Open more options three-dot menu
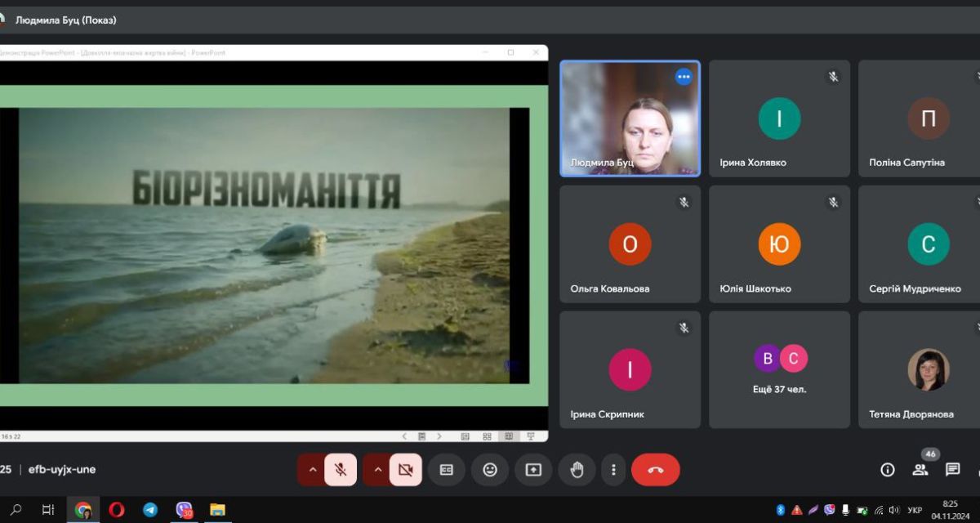Image resolution: width=980 pixels, height=523 pixels. click(613, 470)
